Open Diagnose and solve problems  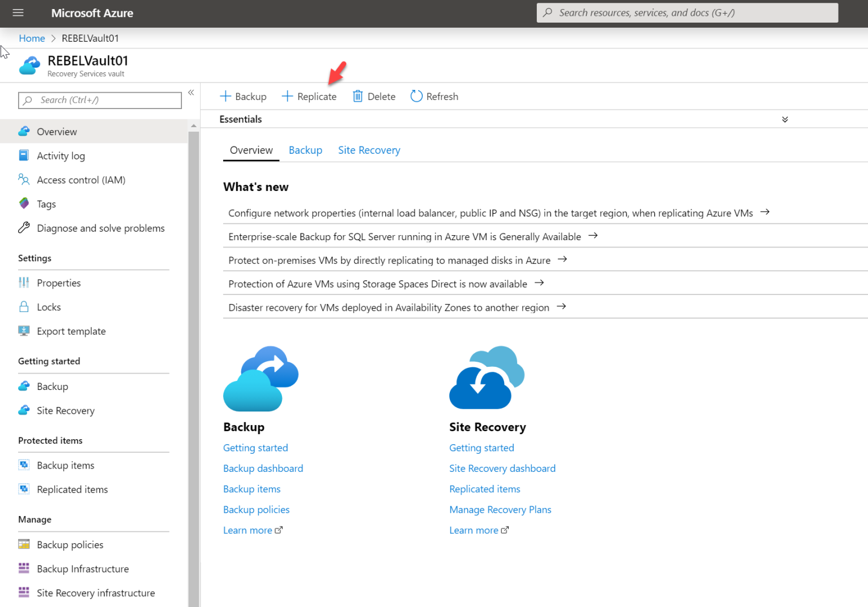(101, 228)
